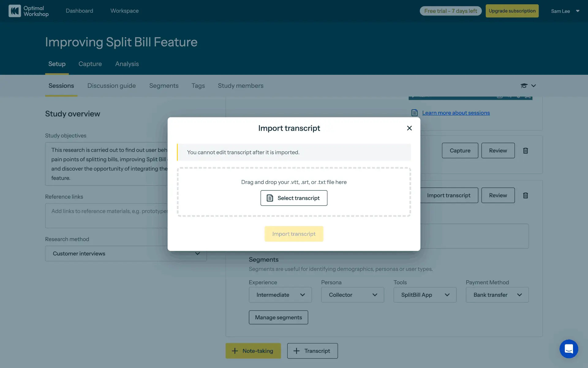Click second trash icon beside Review
The width and height of the screenshot is (588, 368).
(526, 195)
